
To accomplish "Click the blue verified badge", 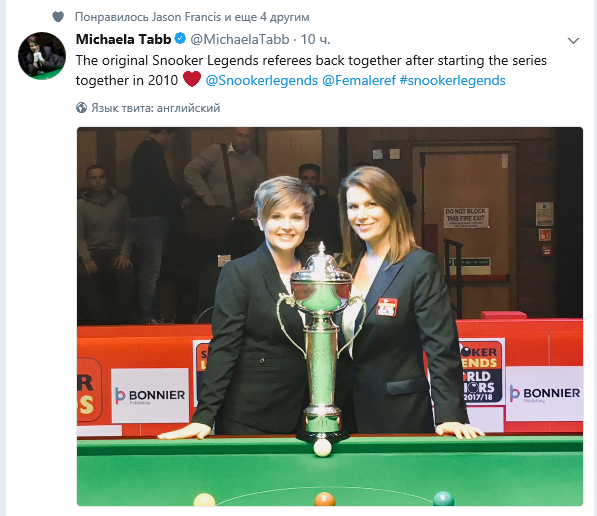I will pos(180,39).
